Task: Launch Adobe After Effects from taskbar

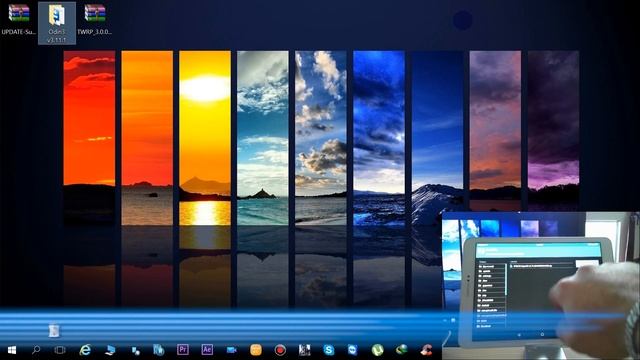Action: click(207, 349)
